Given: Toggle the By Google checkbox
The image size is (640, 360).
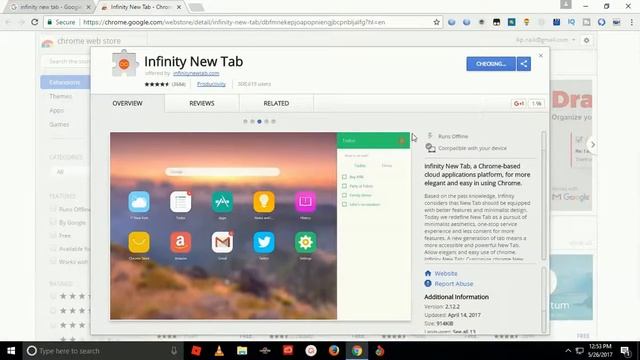Looking at the screenshot, I should pos(53,222).
